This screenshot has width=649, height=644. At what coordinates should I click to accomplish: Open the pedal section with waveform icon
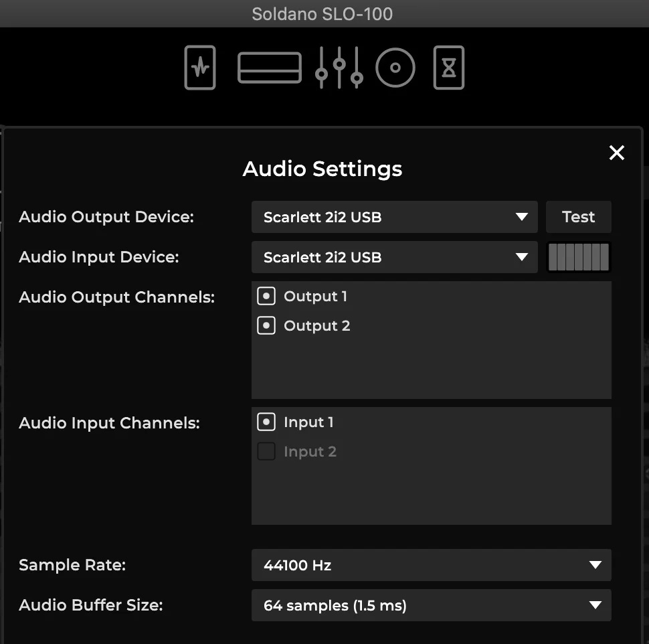click(200, 68)
